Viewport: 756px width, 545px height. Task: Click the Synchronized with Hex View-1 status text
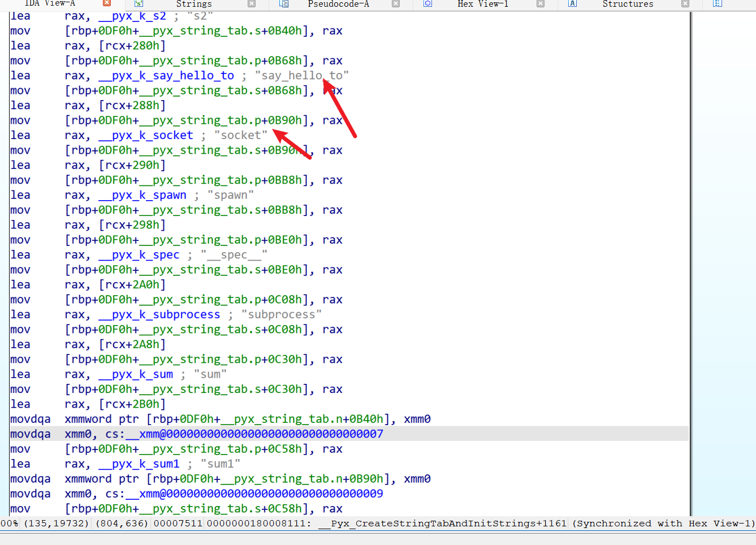tap(663, 524)
